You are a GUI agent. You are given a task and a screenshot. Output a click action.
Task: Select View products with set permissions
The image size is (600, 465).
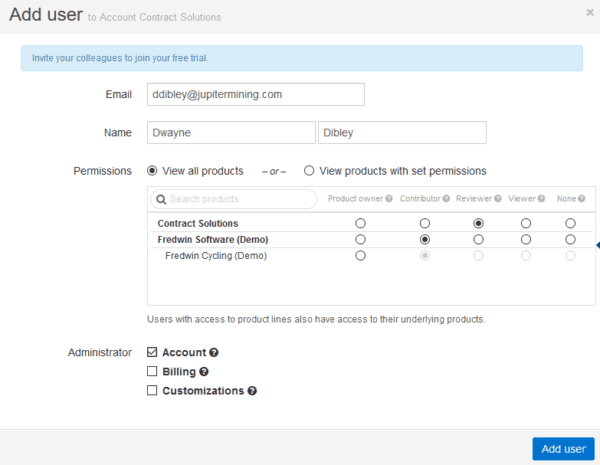[x=310, y=171]
